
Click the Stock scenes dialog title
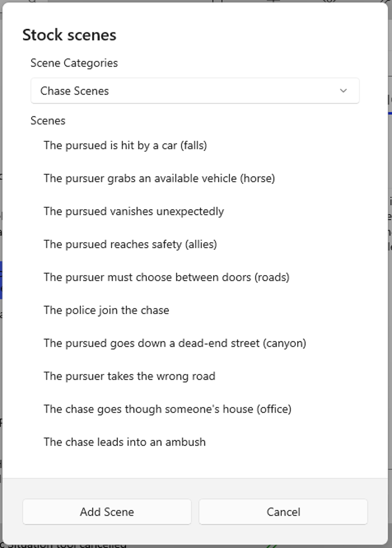tap(69, 35)
